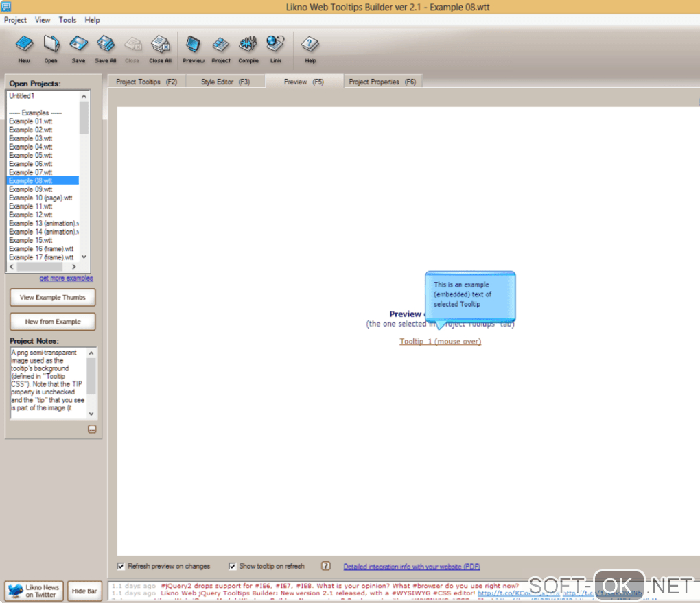Screen dimensions: 700x603
Task: Switch to Project Properties (F6) tab
Action: [x=382, y=82]
